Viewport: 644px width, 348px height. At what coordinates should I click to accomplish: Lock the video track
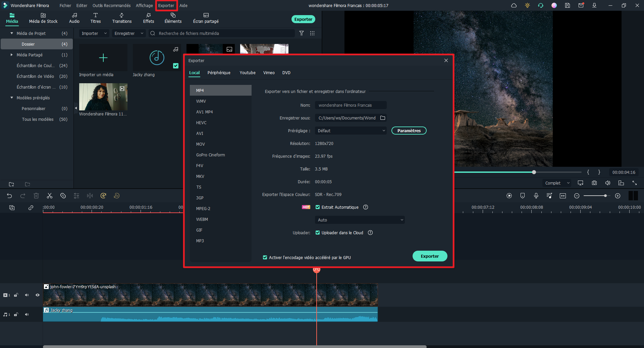16,295
